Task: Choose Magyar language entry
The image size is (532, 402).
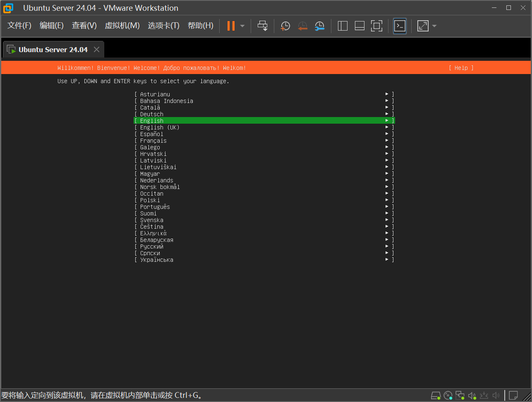Action: [x=264, y=174]
